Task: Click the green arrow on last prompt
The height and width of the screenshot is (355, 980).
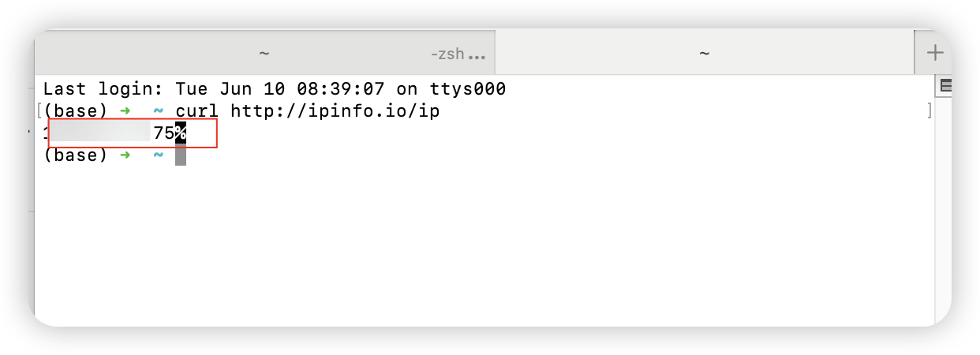Action: (x=125, y=155)
